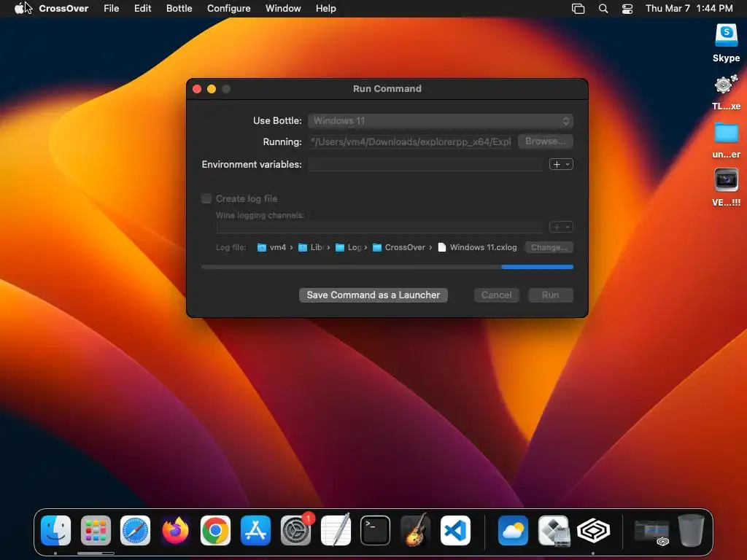Select the TL...xe desktop file

(726, 92)
